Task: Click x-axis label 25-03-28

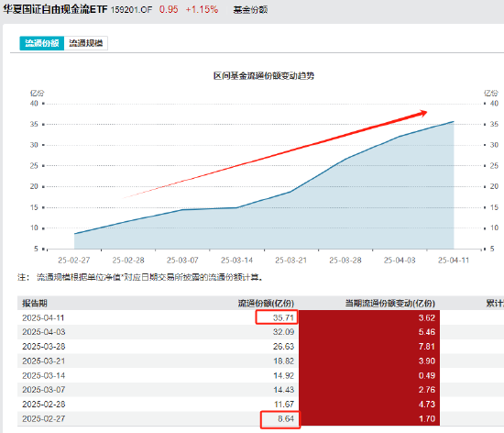Action: coord(345,260)
